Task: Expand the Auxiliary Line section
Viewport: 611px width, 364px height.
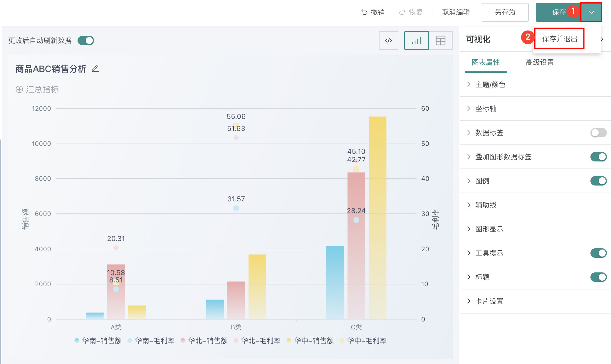Action: [486, 205]
